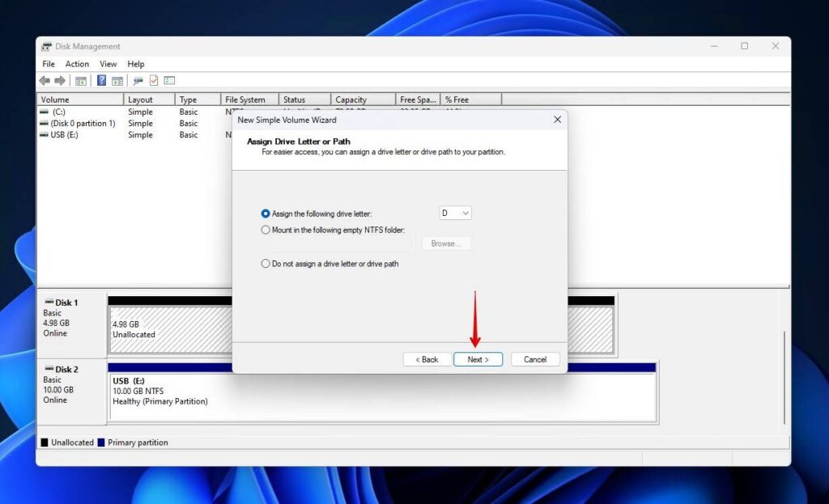
Task: Choose 'Do not assign a drive letter or drive path'
Action: (266, 263)
